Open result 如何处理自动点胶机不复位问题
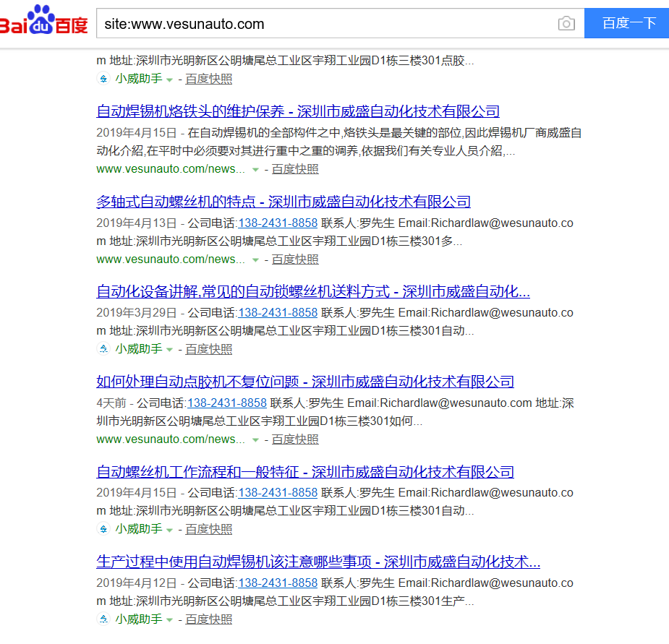669x644 pixels. tap(305, 382)
